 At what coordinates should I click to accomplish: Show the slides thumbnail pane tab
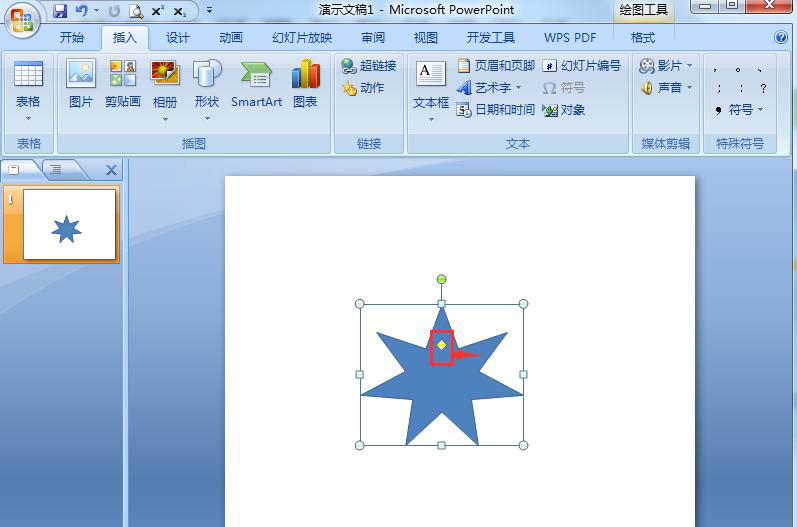tap(14, 170)
